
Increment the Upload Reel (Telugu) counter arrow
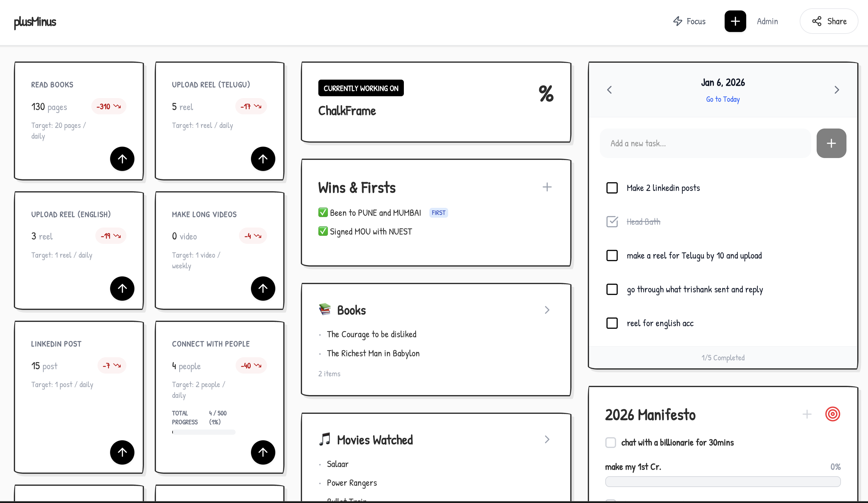pos(263,159)
